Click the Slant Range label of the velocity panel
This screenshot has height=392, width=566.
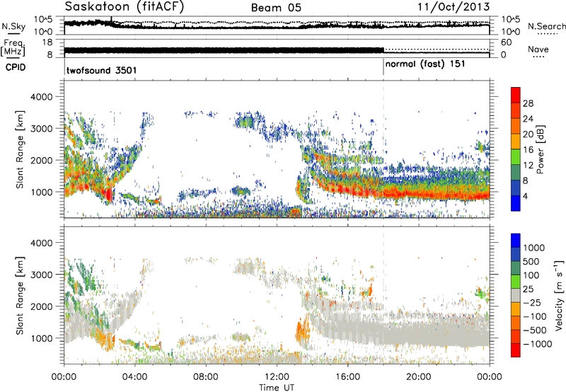tap(20, 296)
